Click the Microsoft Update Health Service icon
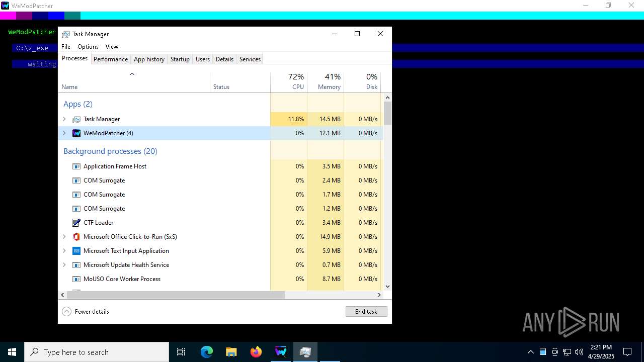Screen dimensions: 644x362 [x=76, y=265]
